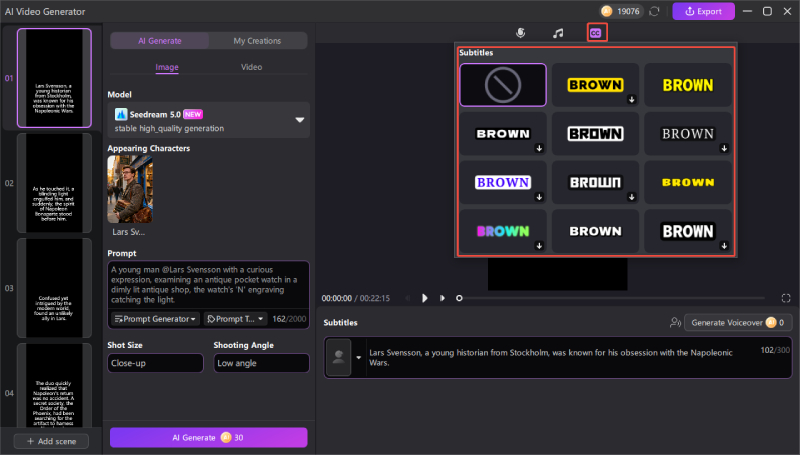Screen dimensions: 800x455
Task: Click the CC subtitles icon
Action: 596,33
